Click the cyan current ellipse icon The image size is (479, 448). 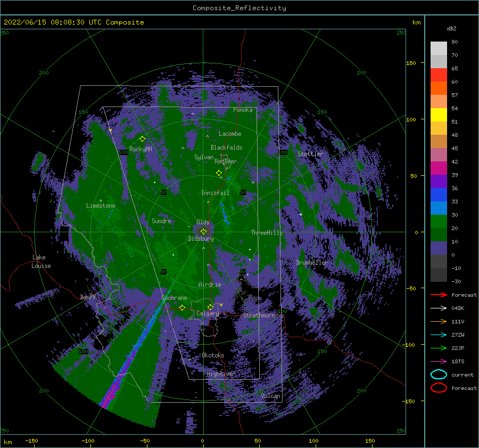(439, 374)
